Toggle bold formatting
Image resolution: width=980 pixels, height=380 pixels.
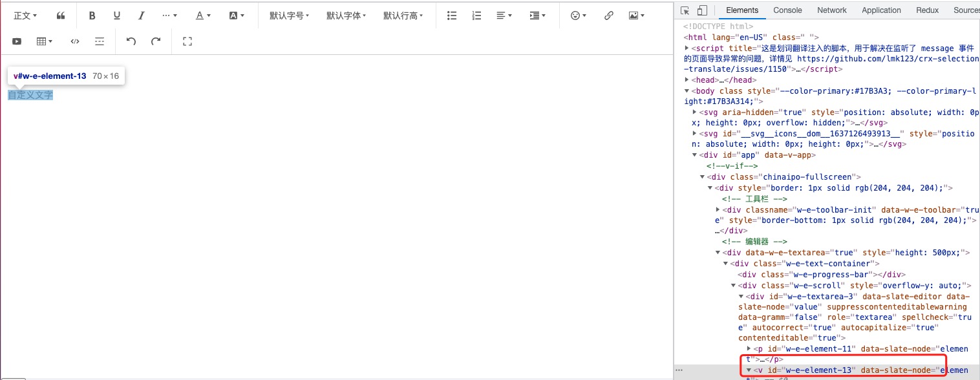(x=92, y=16)
